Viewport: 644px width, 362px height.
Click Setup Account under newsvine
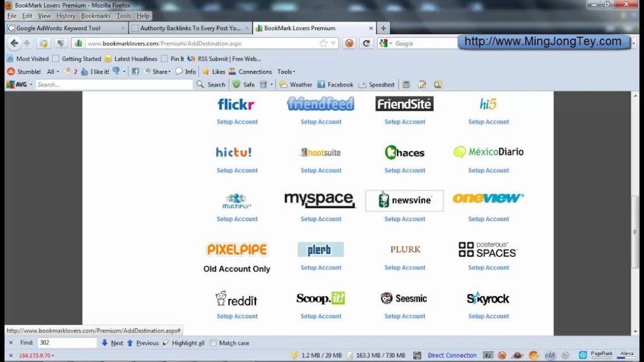(404, 219)
